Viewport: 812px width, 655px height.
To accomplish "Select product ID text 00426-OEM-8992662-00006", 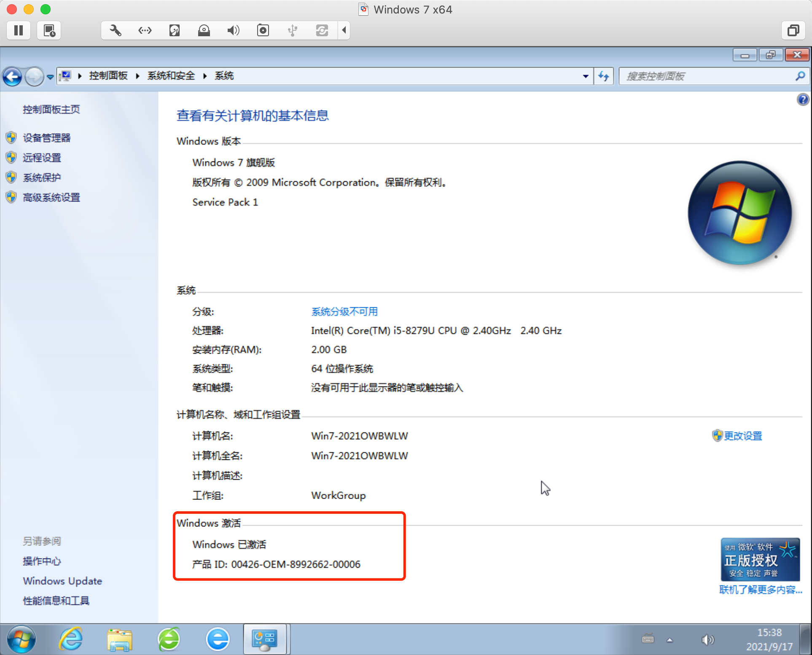I will 296,564.
